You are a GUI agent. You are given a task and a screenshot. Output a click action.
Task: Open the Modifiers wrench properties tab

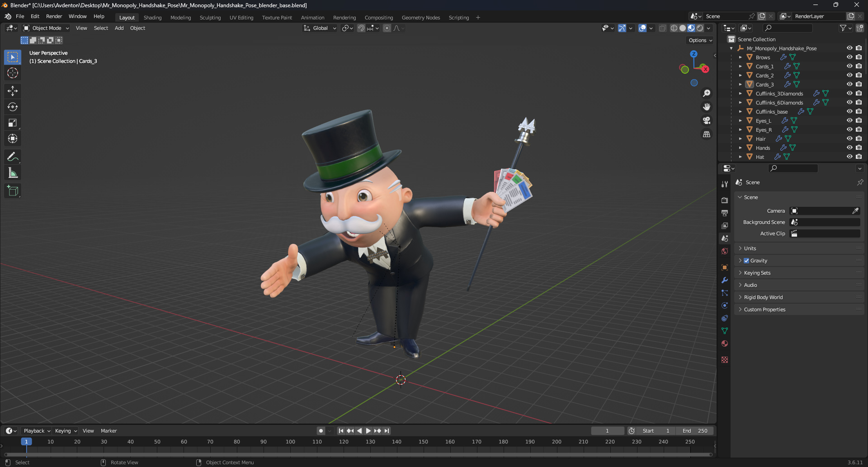(x=725, y=280)
